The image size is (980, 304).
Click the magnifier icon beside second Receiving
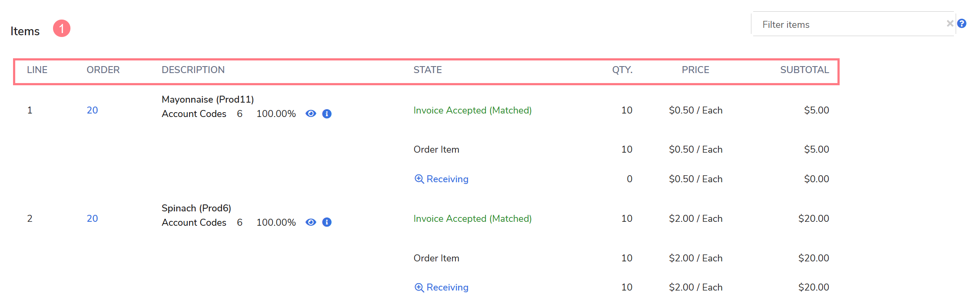click(x=419, y=287)
